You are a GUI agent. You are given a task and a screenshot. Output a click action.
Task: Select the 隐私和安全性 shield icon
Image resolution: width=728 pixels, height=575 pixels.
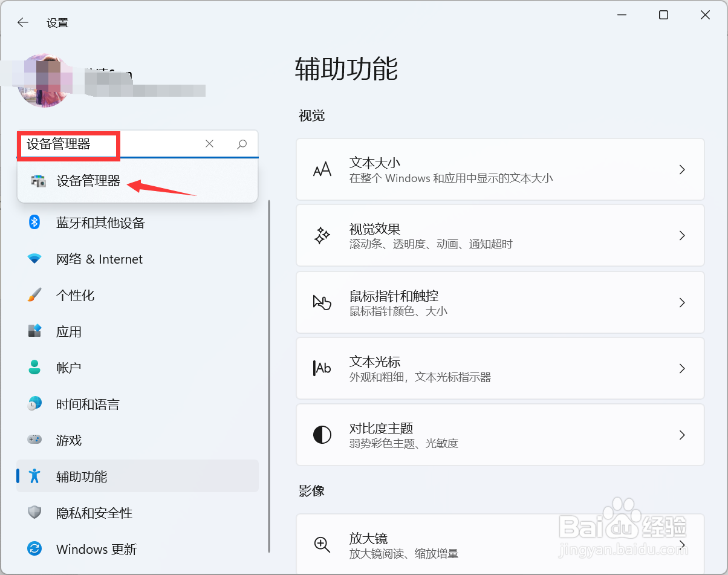[34, 513]
